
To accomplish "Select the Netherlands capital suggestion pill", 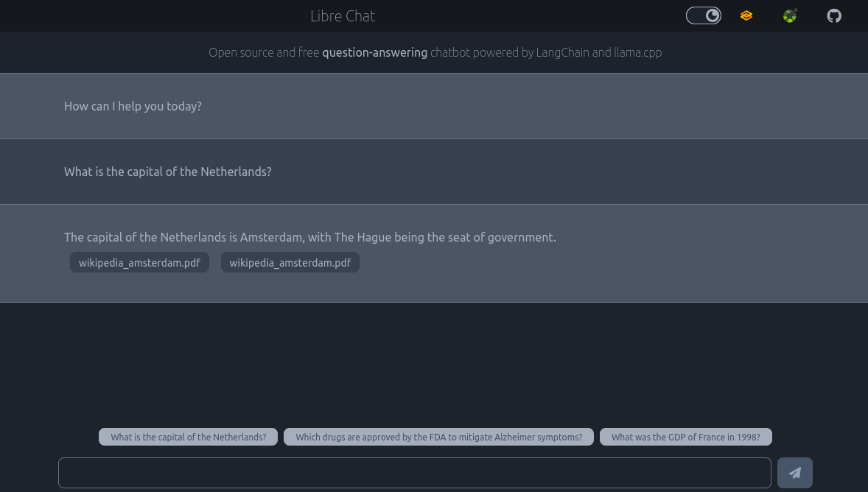I will point(188,437).
